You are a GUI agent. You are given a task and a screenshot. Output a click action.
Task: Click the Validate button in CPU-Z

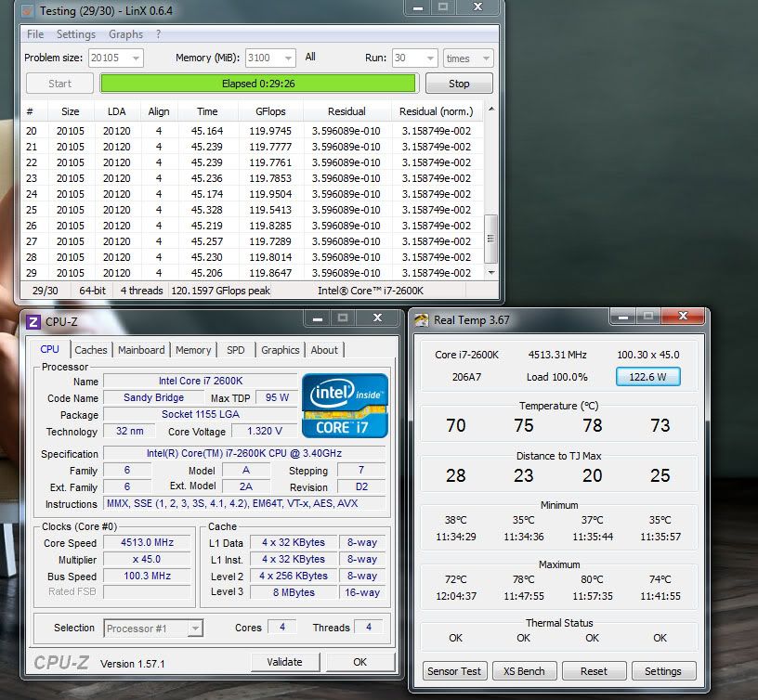tap(285, 662)
